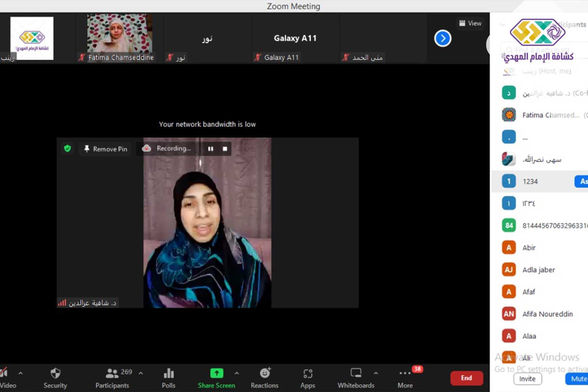Stop the meeting recording
This screenshot has height=392, width=588.
225,149
